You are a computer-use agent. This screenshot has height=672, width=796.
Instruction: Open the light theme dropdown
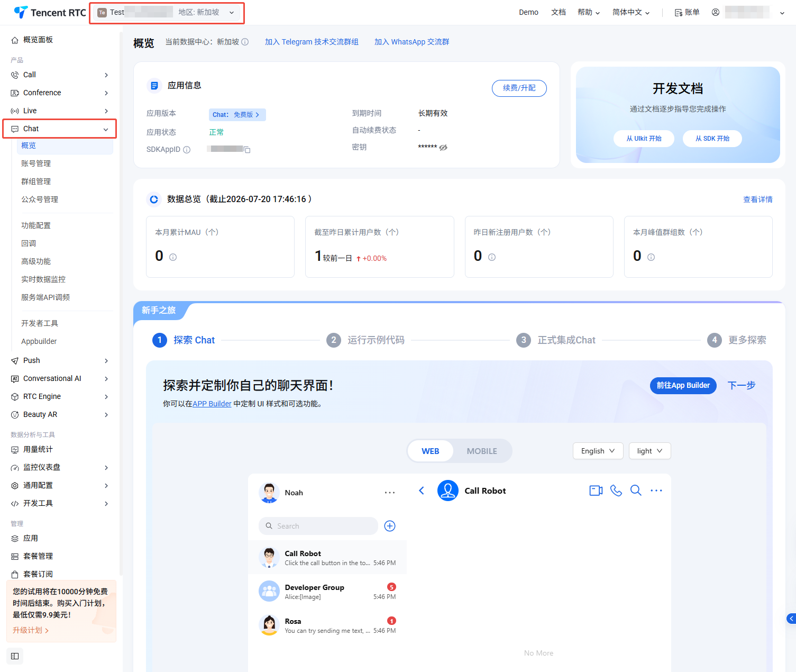649,451
